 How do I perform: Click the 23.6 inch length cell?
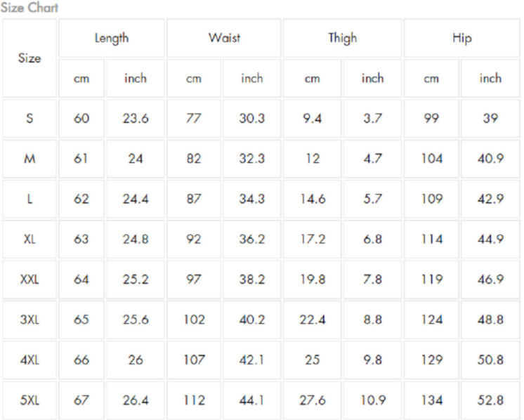tap(136, 119)
